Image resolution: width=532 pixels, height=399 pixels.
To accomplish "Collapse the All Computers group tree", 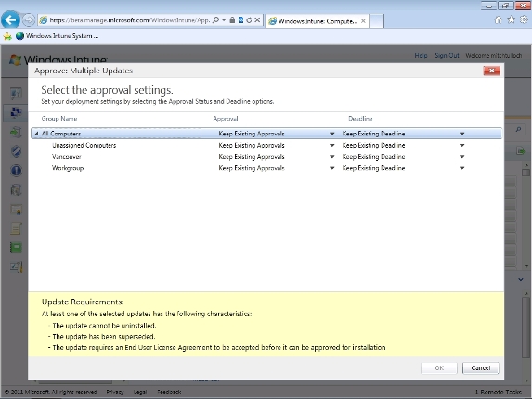I will pyautogui.click(x=36, y=134).
